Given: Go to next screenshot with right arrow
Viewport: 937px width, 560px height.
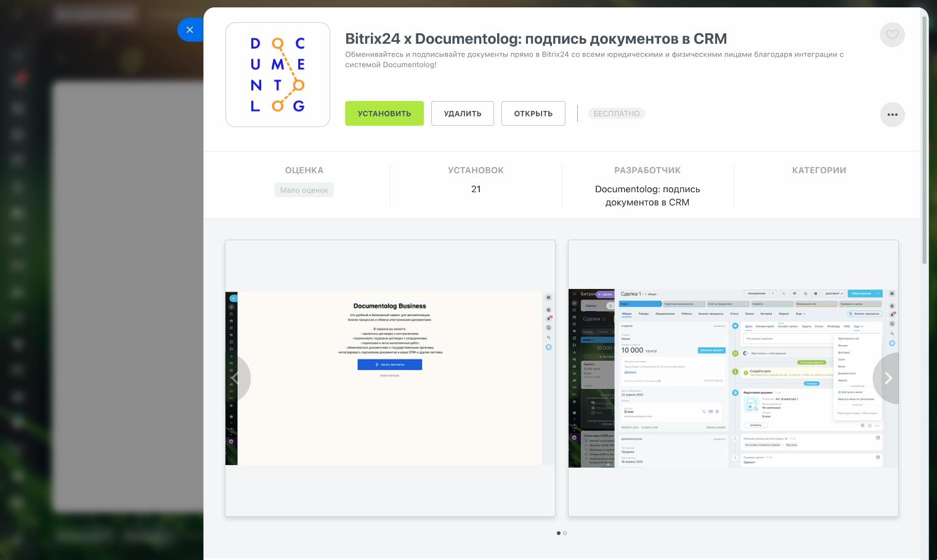Looking at the screenshot, I should point(887,378).
